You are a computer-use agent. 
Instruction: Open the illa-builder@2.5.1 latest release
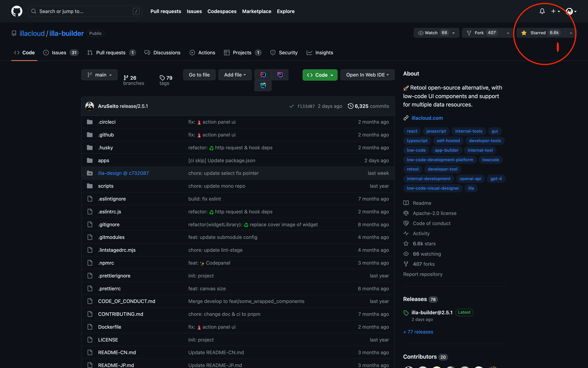coord(432,313)
